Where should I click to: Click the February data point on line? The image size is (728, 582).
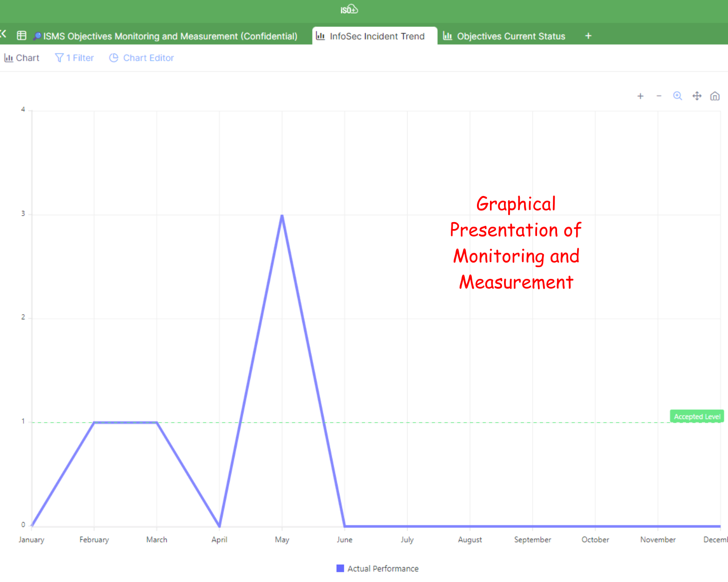94,422
